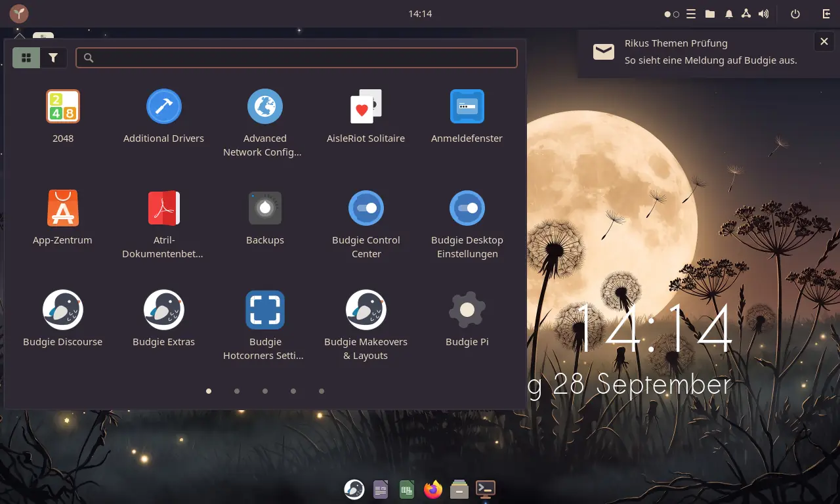Open Advanced Network Configuration
840x504 pixels.
click(x=264, y=123)
